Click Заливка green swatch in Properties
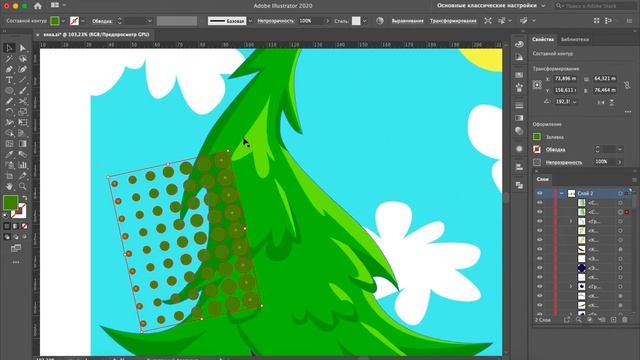The width and height of the screenshot is (640, 360). pyautogui.click(x=537, y=137)
